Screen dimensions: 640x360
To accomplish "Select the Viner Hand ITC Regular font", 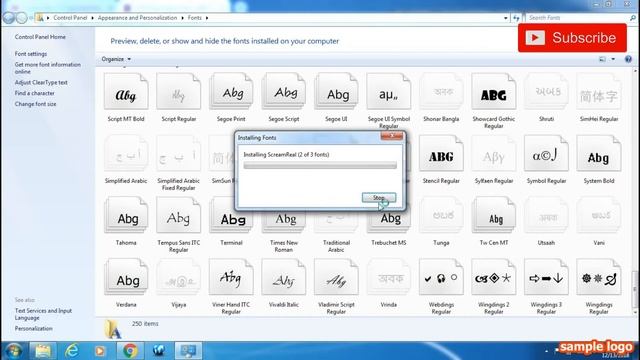I will coord(231,277).
